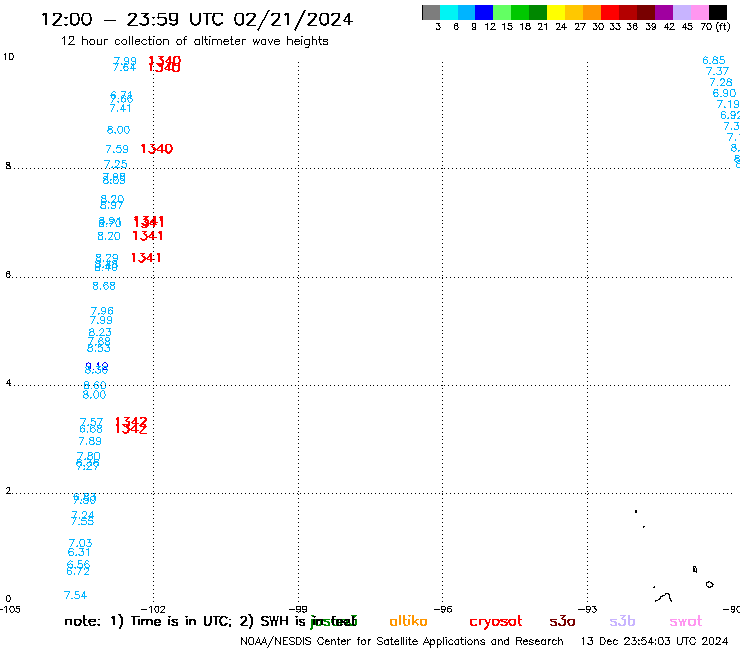Screen dimensions: 740x650
Task: Click the wave height value 6.85
Action: click(714, 60)
